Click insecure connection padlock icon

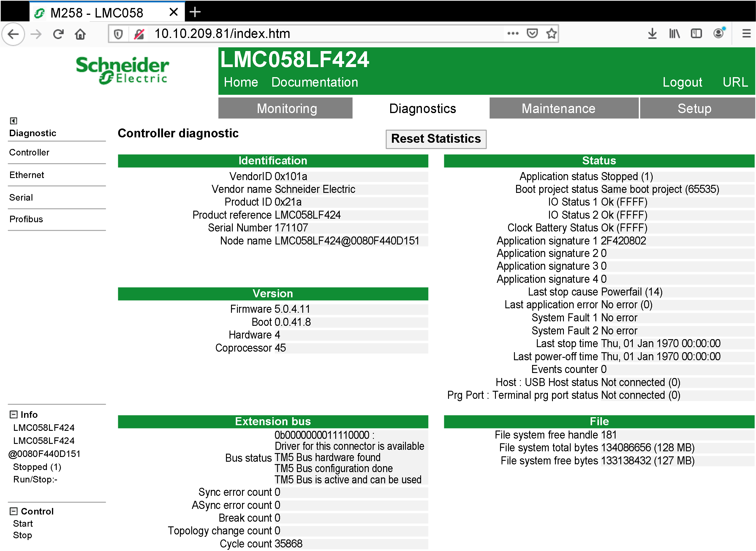(139, 34)
